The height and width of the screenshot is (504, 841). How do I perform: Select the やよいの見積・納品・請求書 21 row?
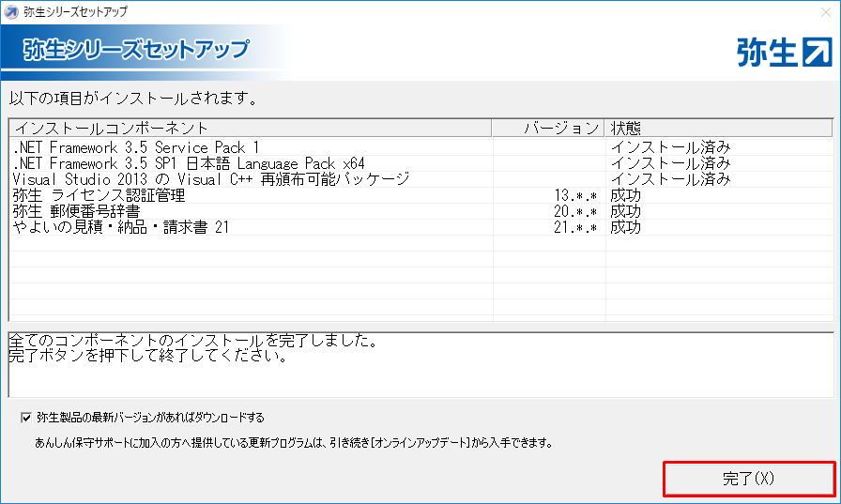click(x=120, y=227)
